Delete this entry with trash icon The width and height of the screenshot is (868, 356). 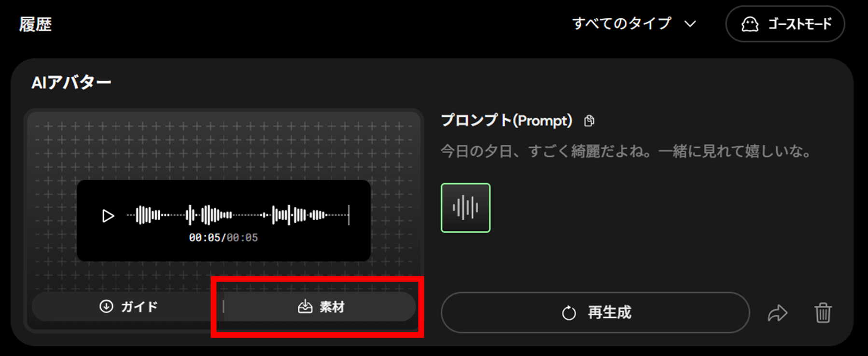click(x=823, y=313)
